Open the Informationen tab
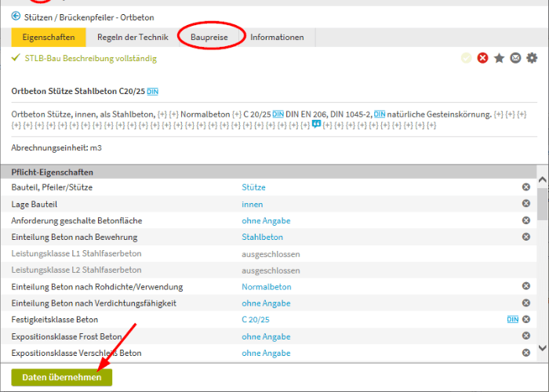 pyautogui.click(x=277, y=37)
